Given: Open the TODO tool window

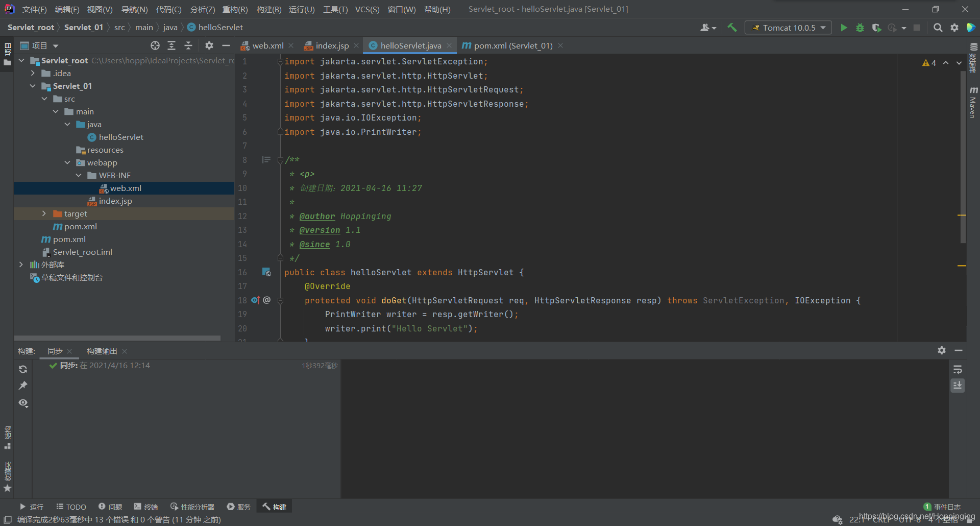Looking at the screenshot, I should tap(71, 507).
